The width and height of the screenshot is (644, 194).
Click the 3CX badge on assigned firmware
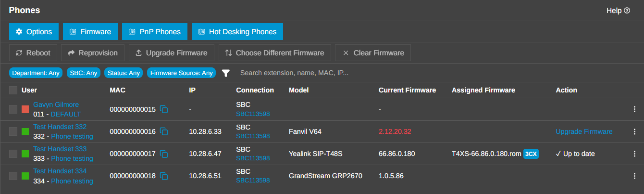531,154
